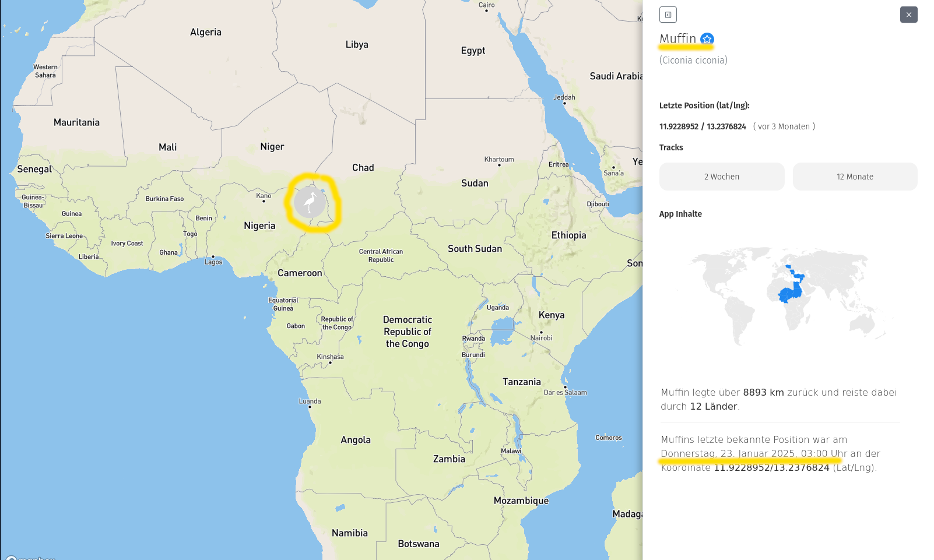Click the white stork marker on the map
Screen dimensions: 934x560
[310, 202]
